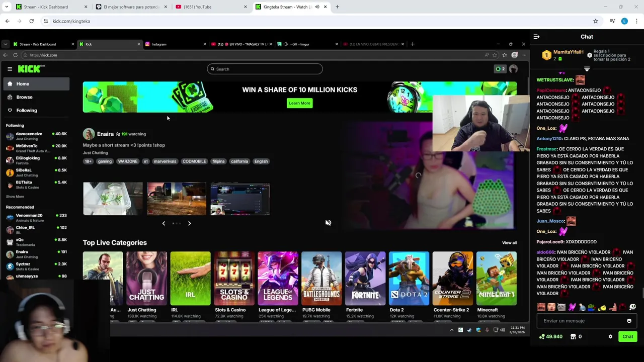Open the truck stream thumbnail
Image resolution: width=644 pixels, height=362 pixels.
(x=177, y=199)
